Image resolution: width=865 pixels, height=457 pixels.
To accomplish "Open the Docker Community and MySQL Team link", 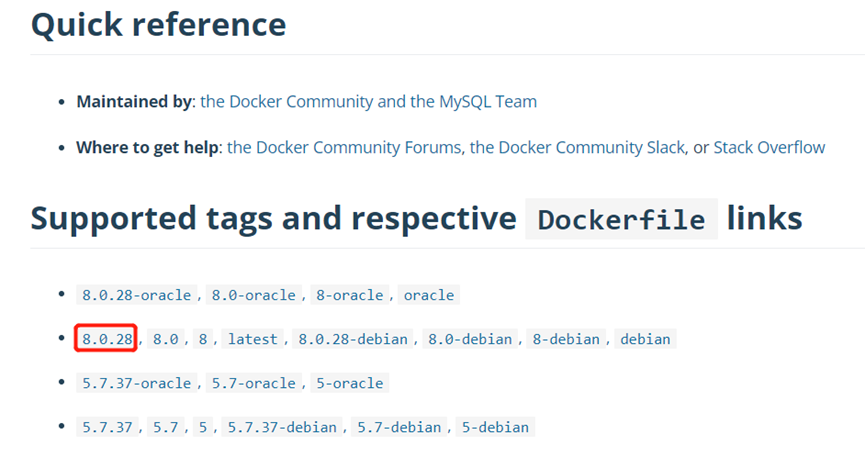I will [369, 102].
